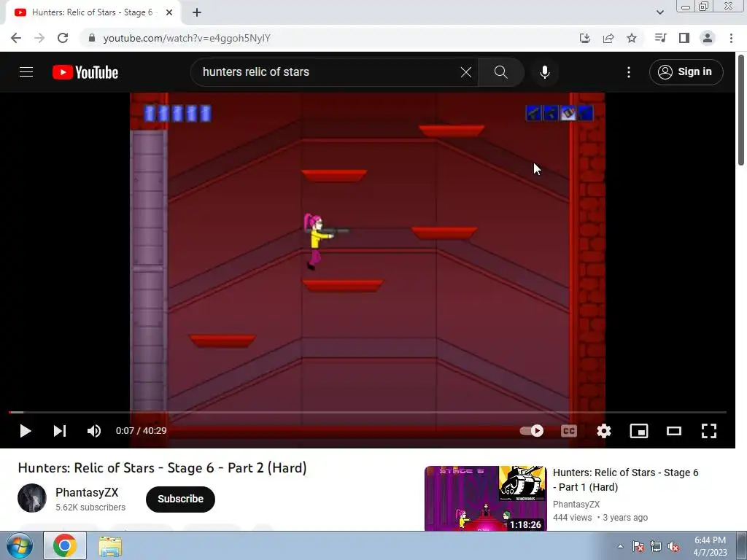Install app icon in address bar
This screenshot has height=560, width=747.
tap(584, 38)
